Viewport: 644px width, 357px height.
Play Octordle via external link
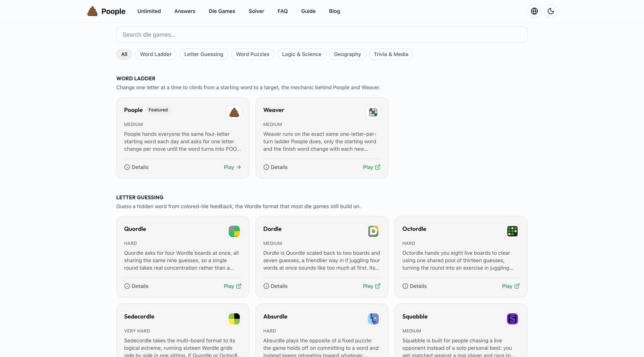511,286
